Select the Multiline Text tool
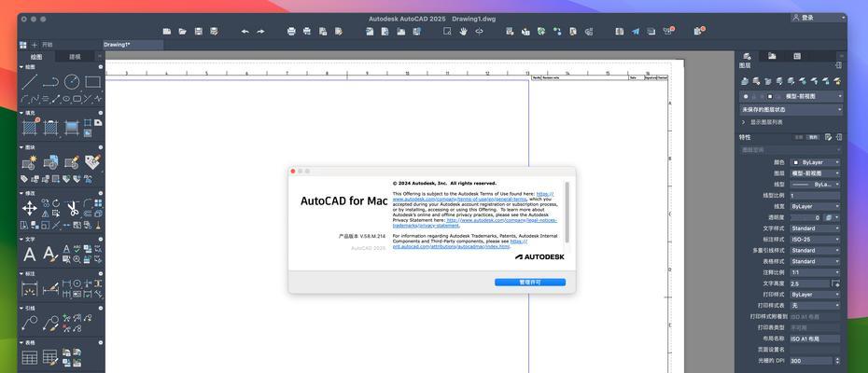The image size is (868, 373). [29, 254]
